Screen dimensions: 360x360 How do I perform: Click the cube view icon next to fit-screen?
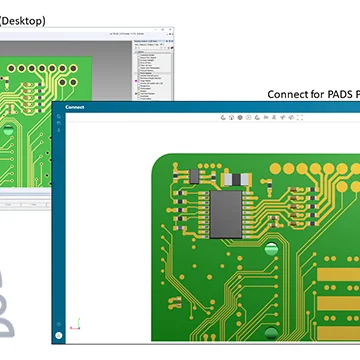(291, 117)
